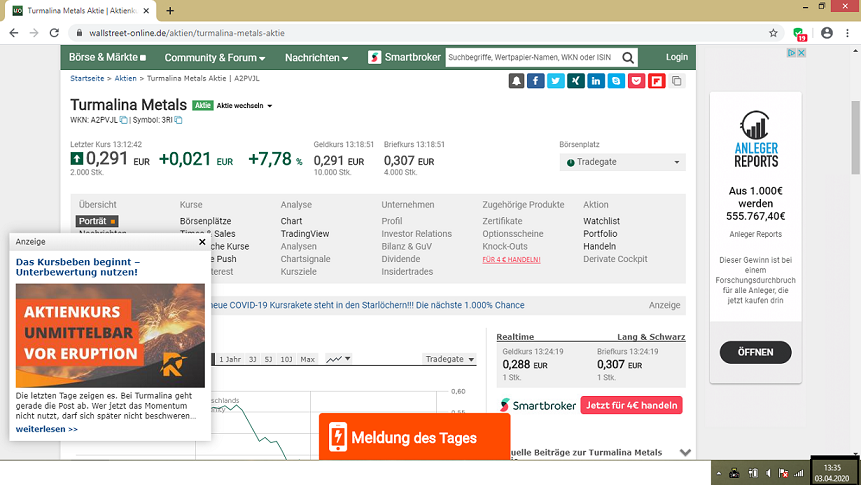Image resolution: width=861 pixels, height=485 pixels.
Task: Click the 'Jetzt für 4€ handeln' button
Action: pos(631,405)
